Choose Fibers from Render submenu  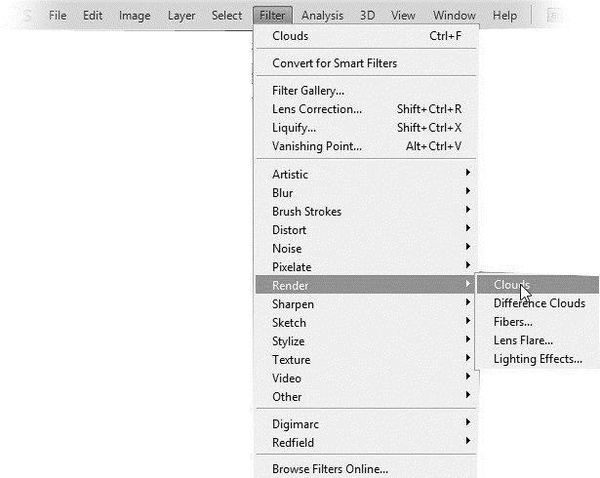513,322
